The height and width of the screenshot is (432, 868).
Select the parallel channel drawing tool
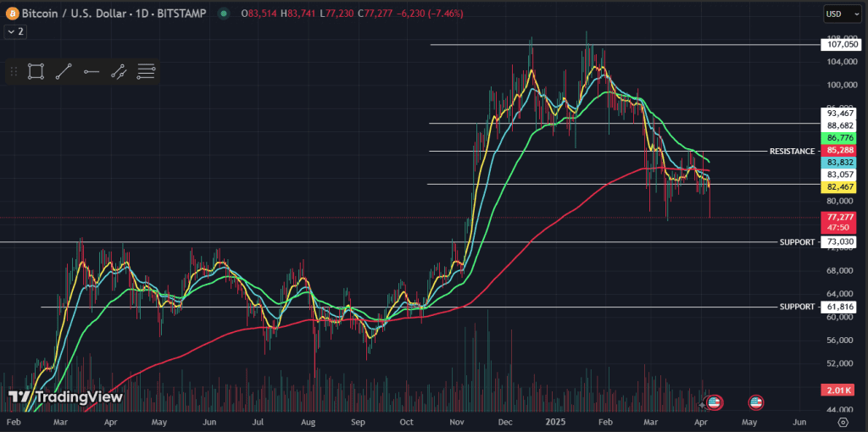click(119, 71)
